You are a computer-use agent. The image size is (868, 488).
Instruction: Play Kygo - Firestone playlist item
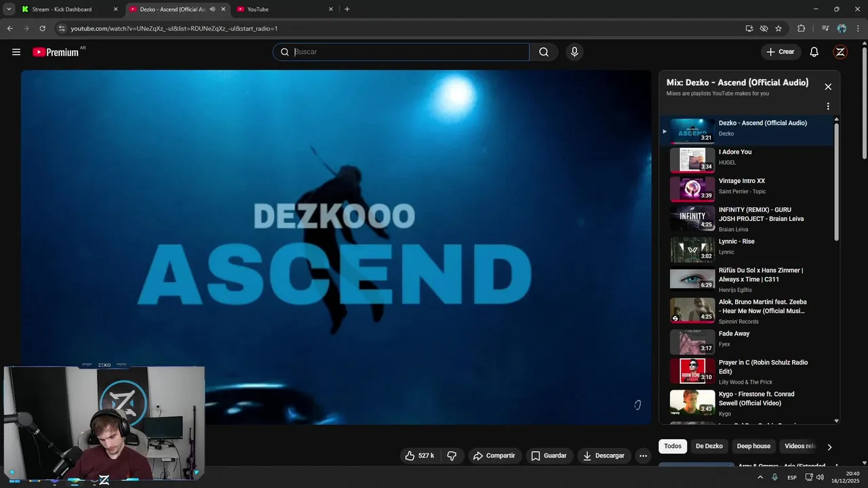746,403
